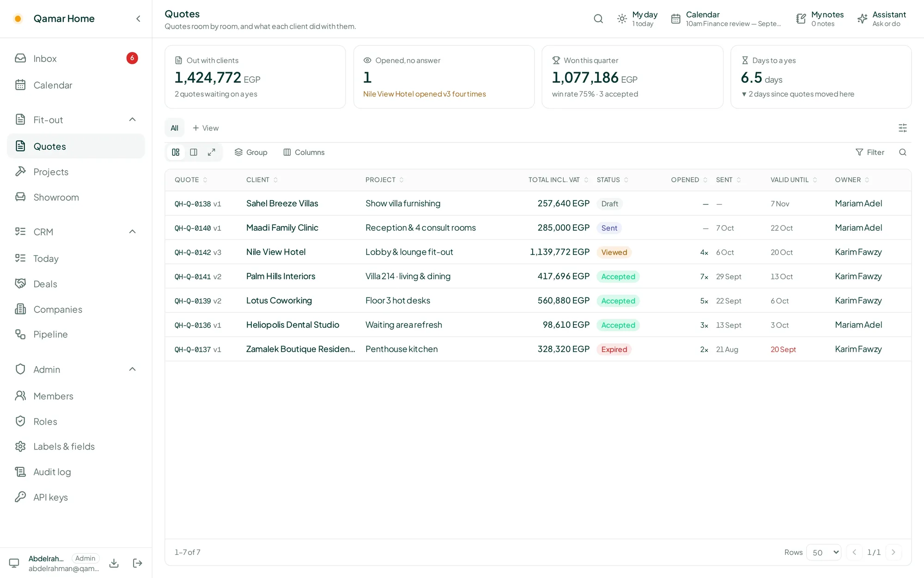The height and width of the screenshot is (578, 924).
Task: Download data icon in the footer
Action: 114,563
